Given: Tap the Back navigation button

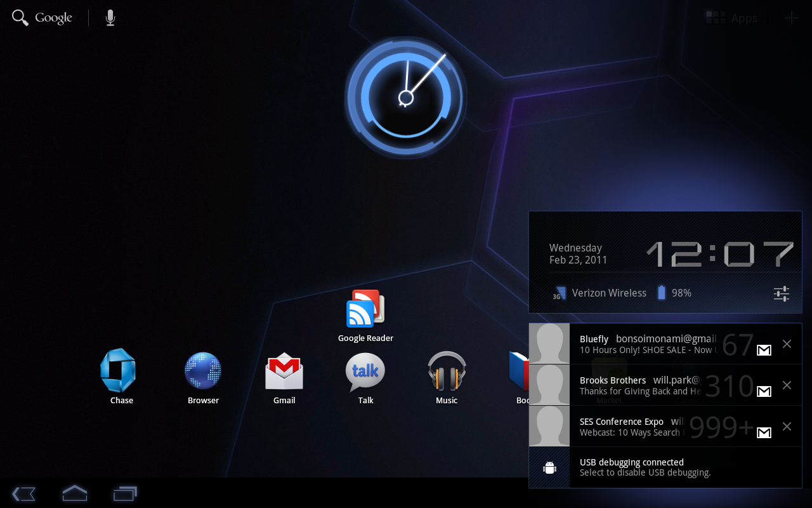Looking at the screenshot, I should coord(23,493).
